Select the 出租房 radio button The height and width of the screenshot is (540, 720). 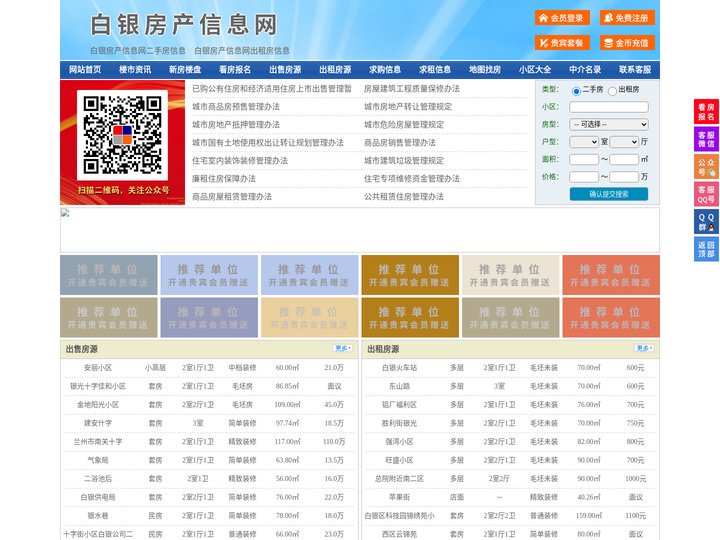(612, 91)
